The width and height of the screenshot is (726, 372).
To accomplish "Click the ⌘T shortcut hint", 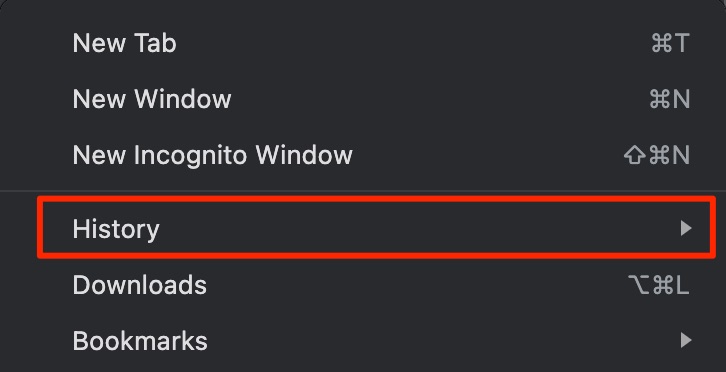I will click(x=670, y=43).
